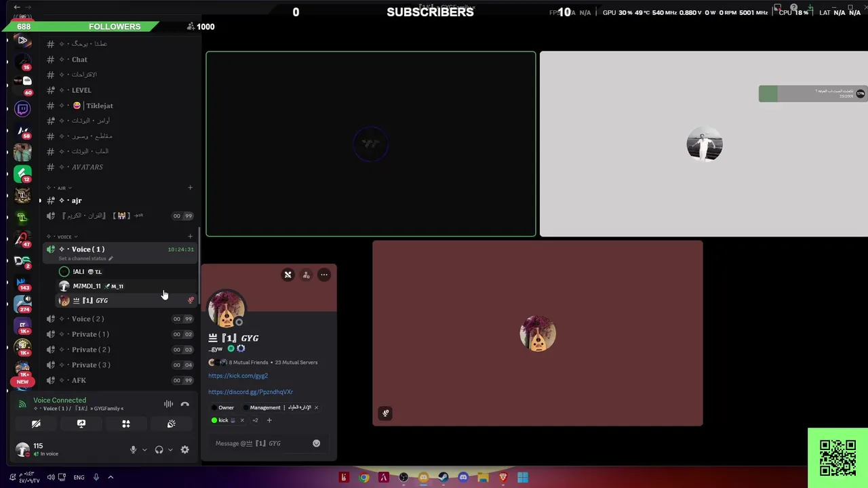
Task: Join the Private ( 3 ) voice channel
Action: tap(119, 365)
